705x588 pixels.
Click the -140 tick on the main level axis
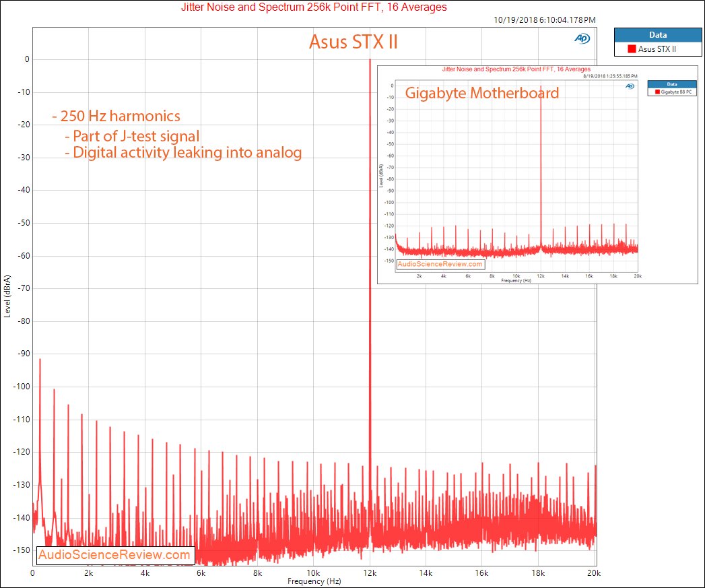[22, 517]
